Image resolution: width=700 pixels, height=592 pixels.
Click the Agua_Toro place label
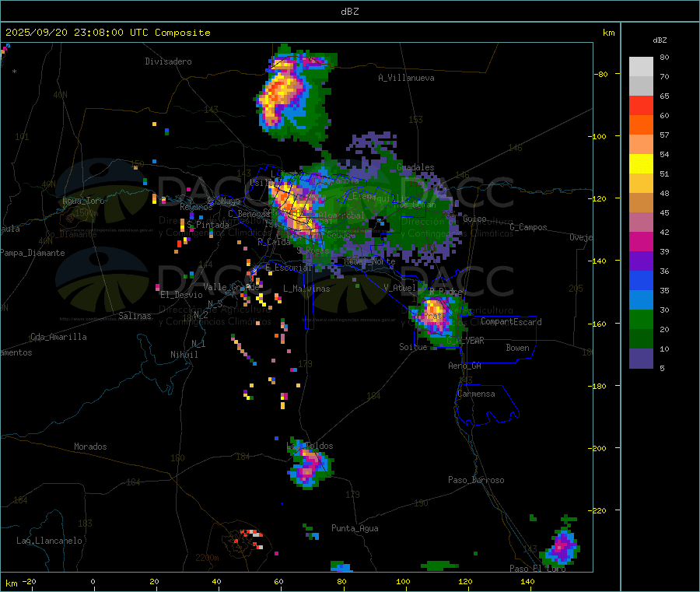[x=83, y=201]
